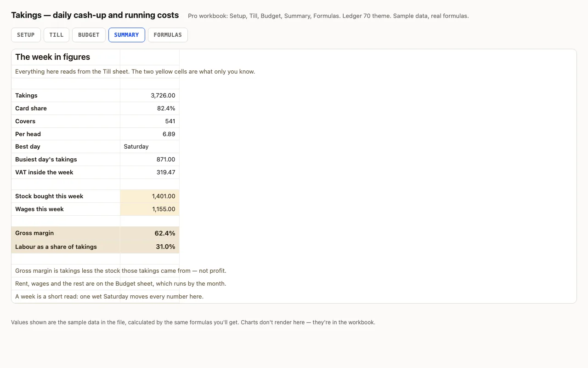This screenshot has width=588, height=368.
Task: Click the 'Per head' label
Action: (x=28, y=134)
